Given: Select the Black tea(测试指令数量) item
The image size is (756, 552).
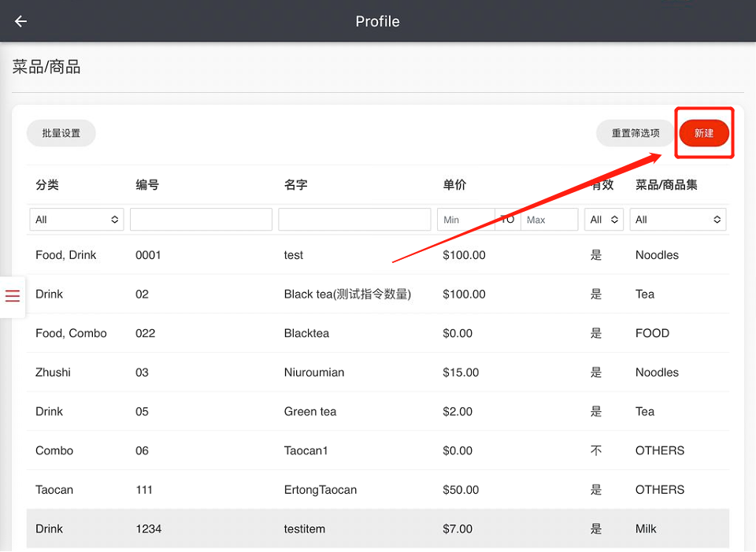Looking at the screenshot, I should (x=347, y=294).
